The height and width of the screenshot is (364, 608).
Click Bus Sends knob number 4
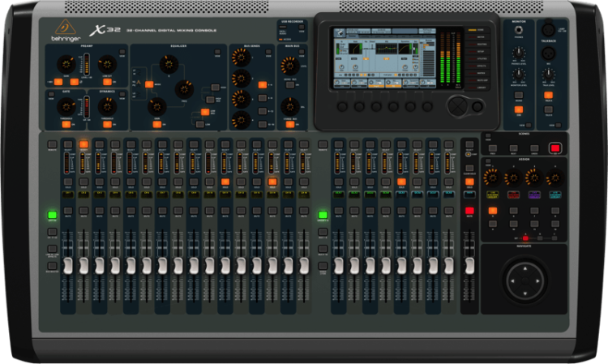[x=242, y=120]
